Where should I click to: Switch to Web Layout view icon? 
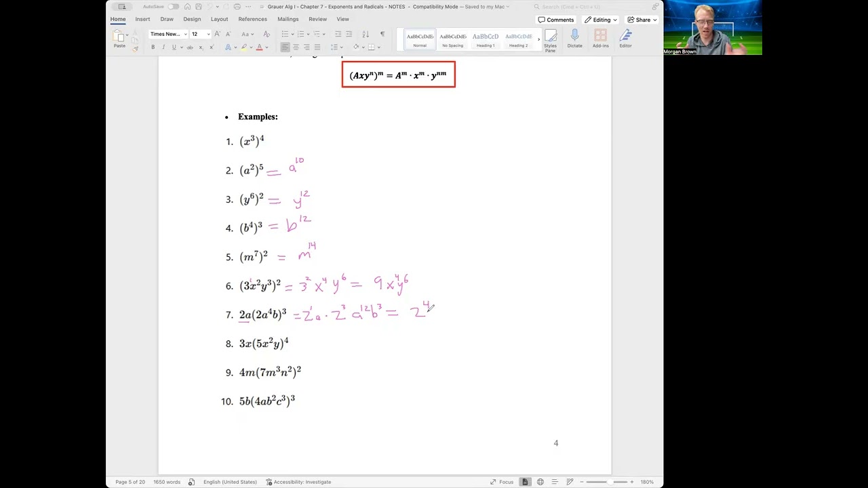540,482
